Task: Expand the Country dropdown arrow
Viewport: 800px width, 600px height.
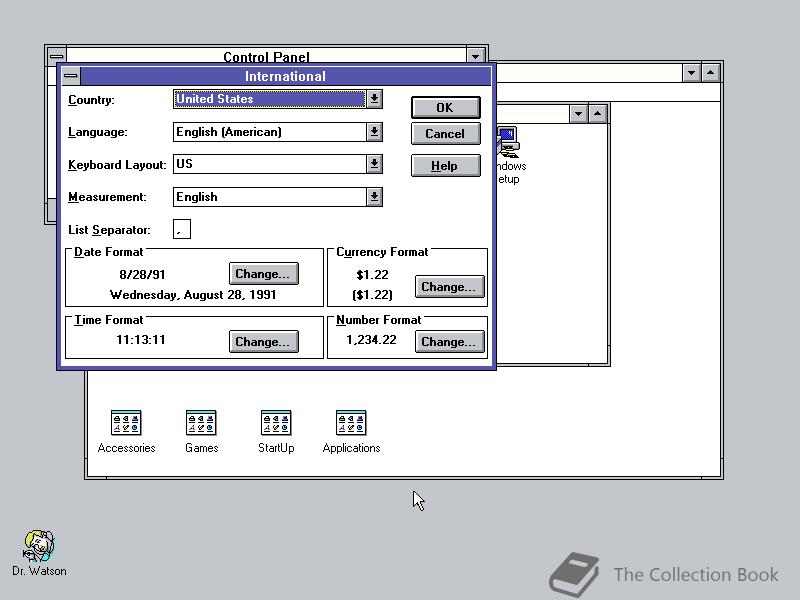Action: click(x=374, y=99)
